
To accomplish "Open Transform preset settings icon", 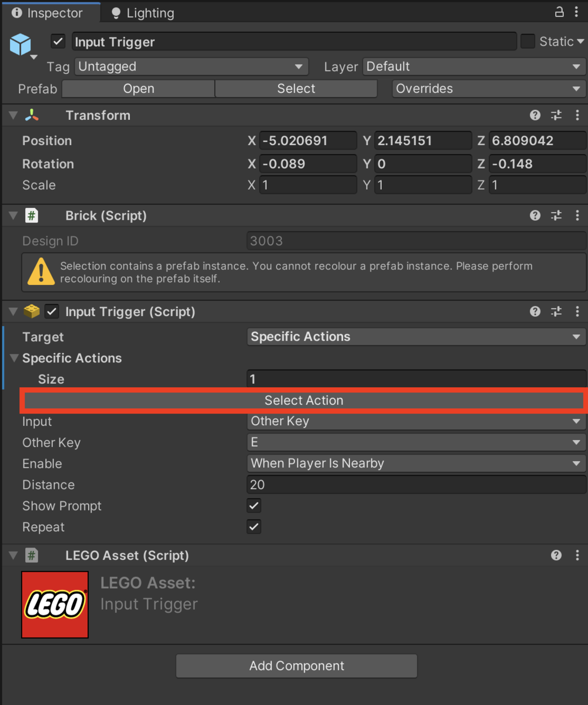I will (556, 115).
